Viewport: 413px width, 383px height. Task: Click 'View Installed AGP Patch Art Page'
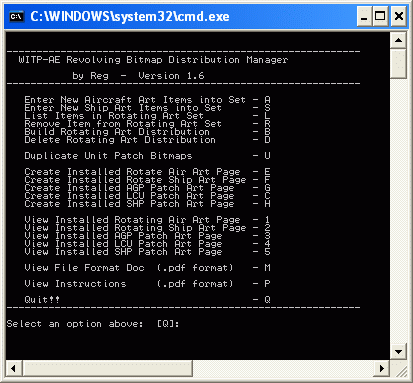click(x=123, y=236)
